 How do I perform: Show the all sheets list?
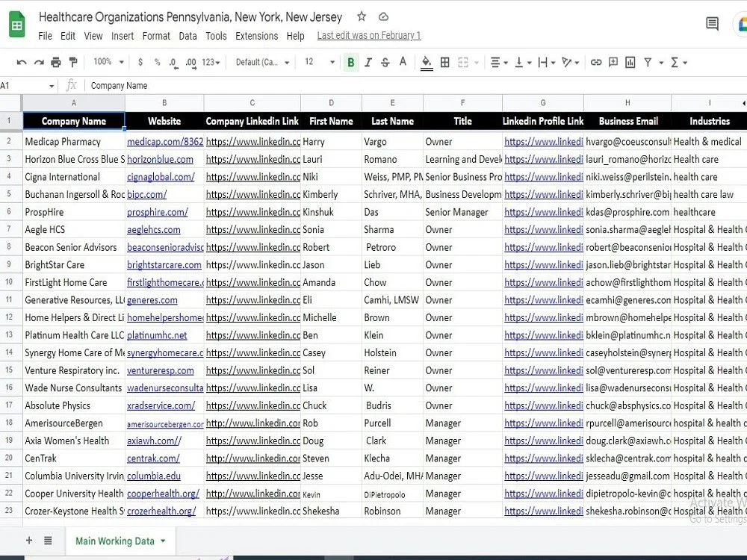tap(48, 540)
